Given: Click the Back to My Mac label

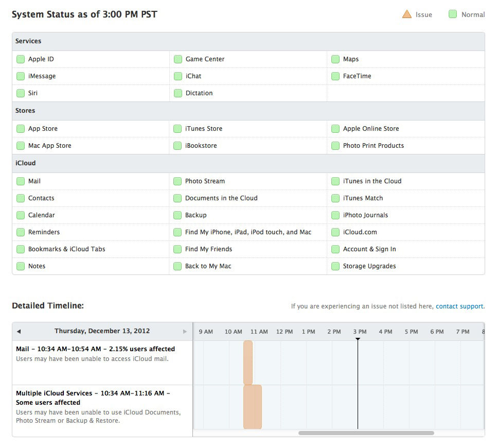Looking at the screenshot, I should [x=208, y=266].
